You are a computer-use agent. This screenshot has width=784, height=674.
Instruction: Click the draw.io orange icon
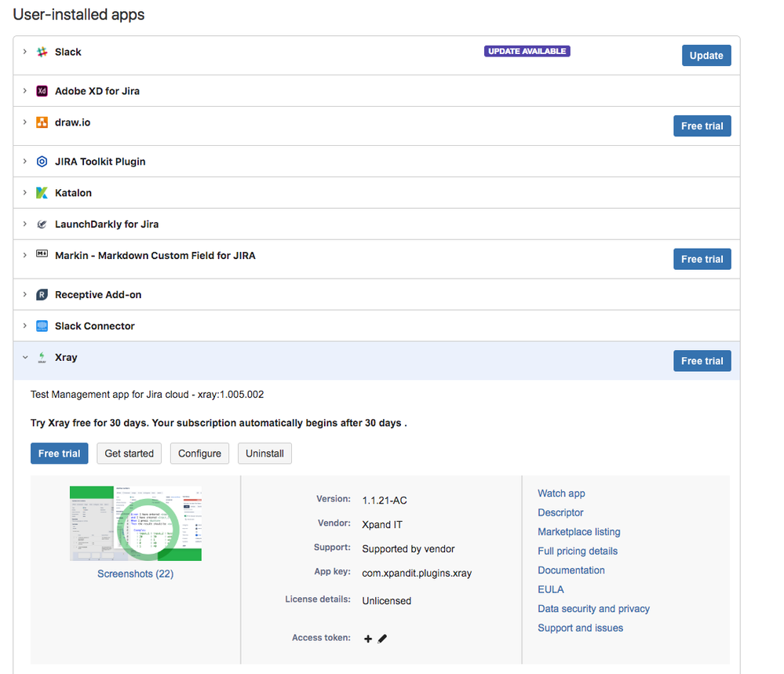click(x=42, y=122)
